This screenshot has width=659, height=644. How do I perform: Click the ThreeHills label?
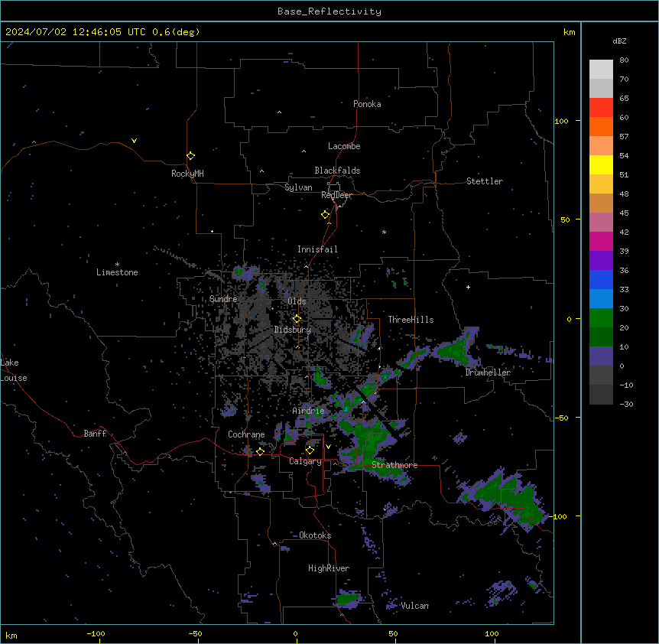(411, 320)
